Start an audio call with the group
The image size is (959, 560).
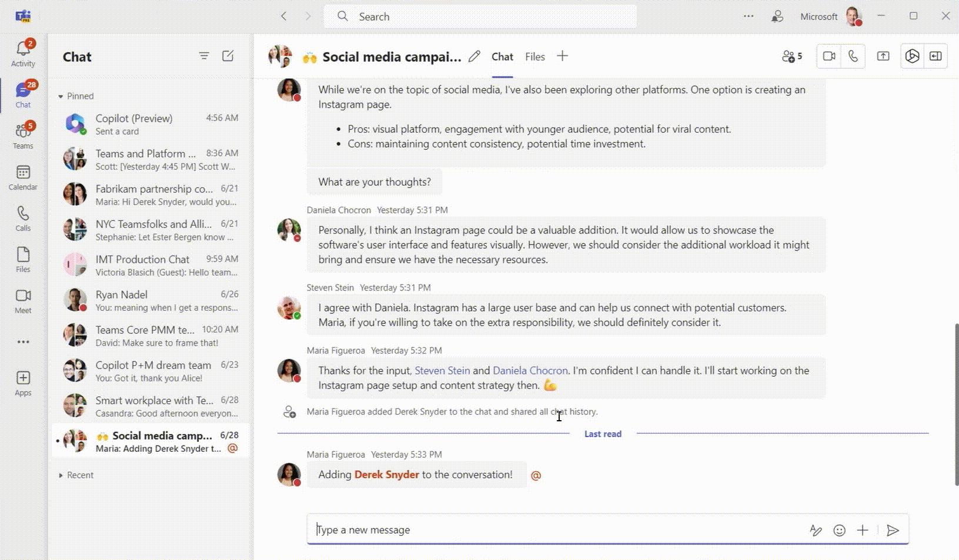pos(854,56)
